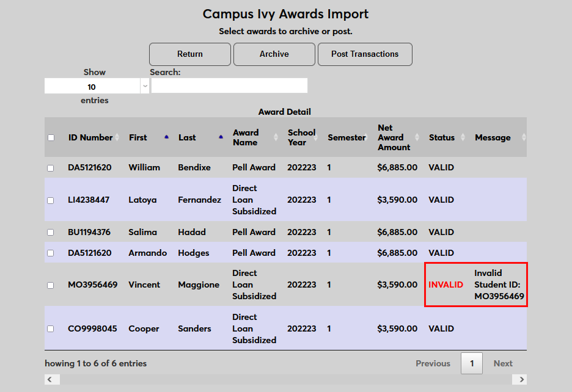572x392 pixels.
Task: Sort table by ID Number arrows
Action: (117, 138)
